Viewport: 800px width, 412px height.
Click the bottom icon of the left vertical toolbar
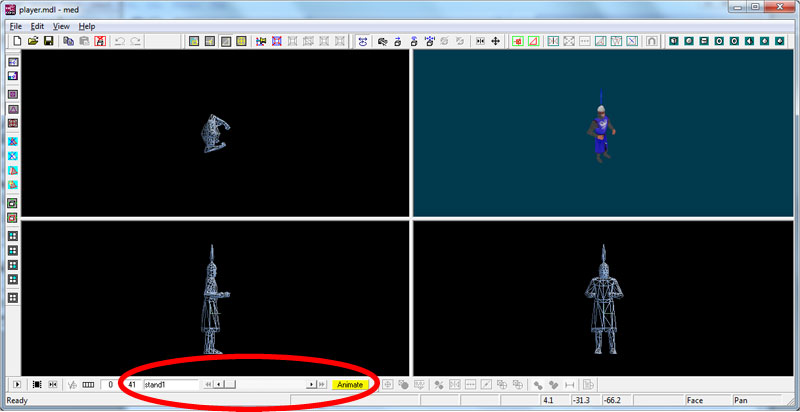coord(13,298)
